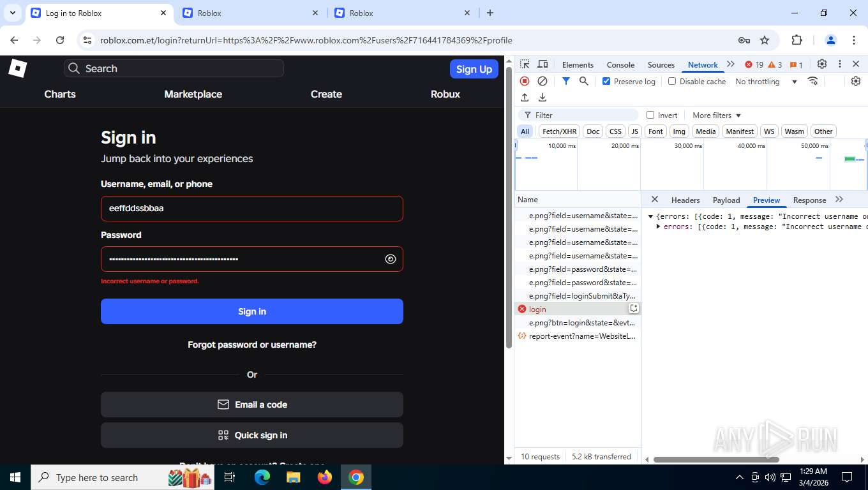The width and height of the screenshot is (868, 490).
Task: Open DevTools three-dot menu
Action: point(840,64)
